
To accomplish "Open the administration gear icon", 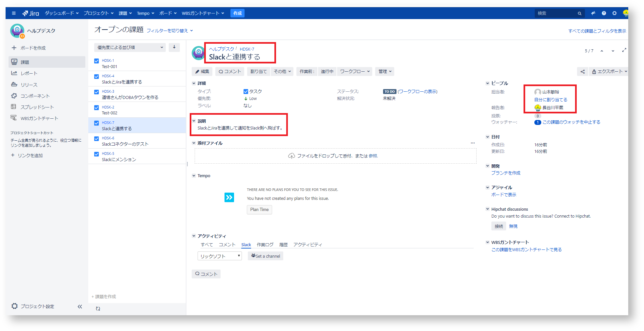I will [x=614, y=13].
